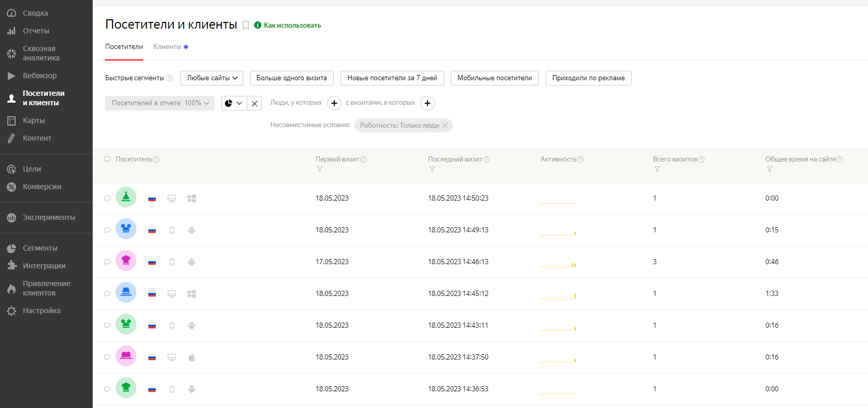Click the Как использовать link

(292, 26)
